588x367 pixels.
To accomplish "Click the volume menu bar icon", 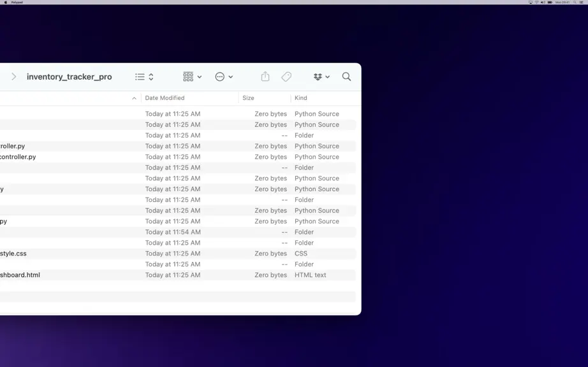I will pos(543,3).
